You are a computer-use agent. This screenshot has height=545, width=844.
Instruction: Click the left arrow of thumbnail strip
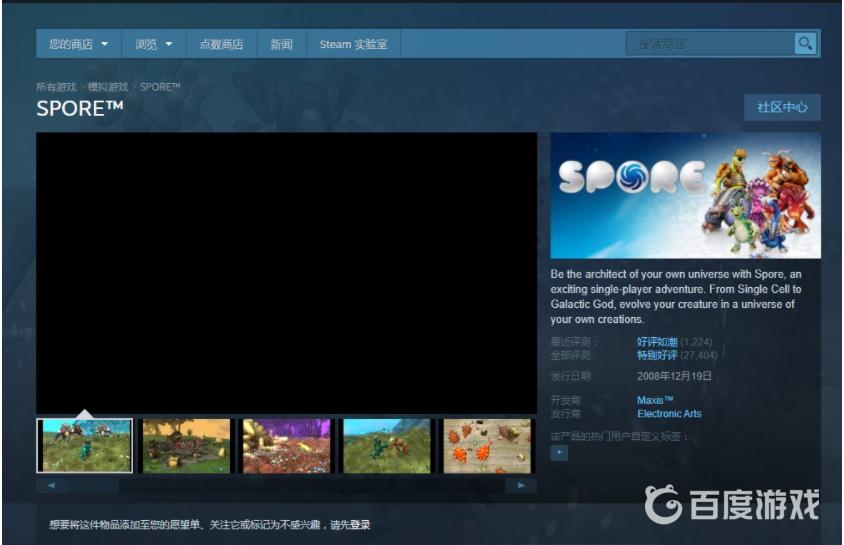click(x=51, y=485)
